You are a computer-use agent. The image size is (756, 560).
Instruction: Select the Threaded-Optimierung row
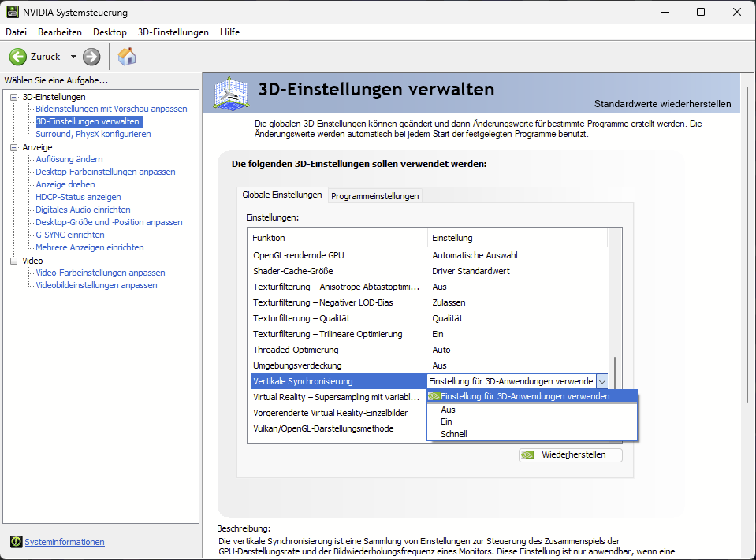429,350
